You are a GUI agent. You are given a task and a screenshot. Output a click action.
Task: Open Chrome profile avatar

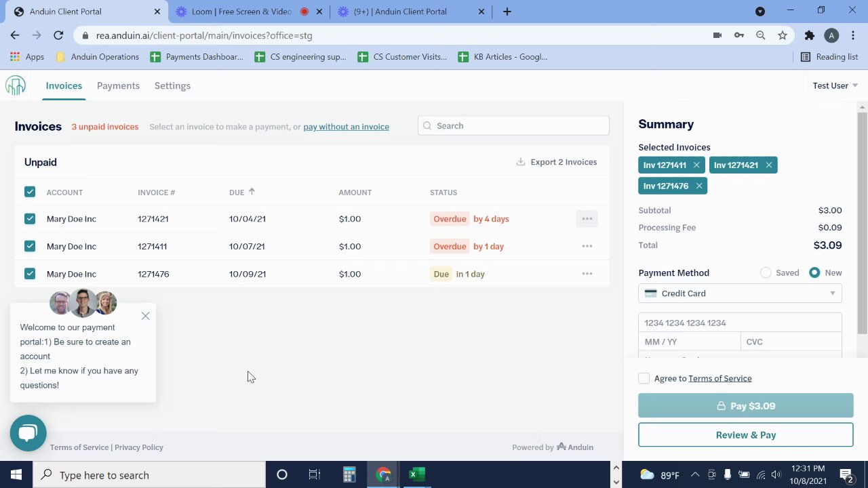click(x=831, y=35)
